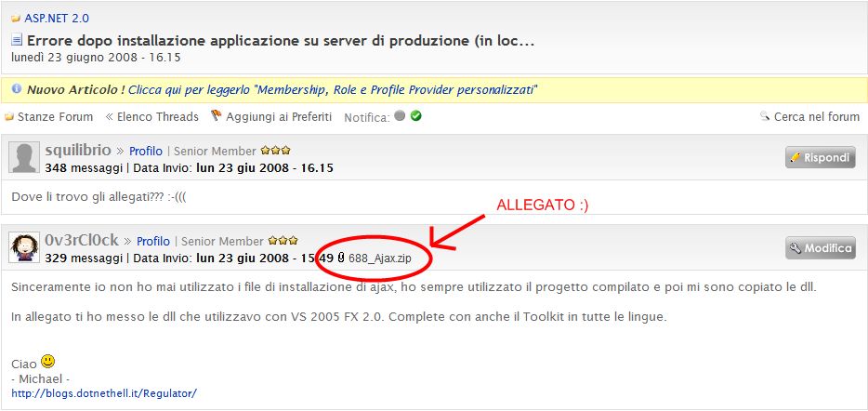This screenshot has height=411, width=868.
Task: Open Profilo link of squilibrio
Action: point(146,152)
